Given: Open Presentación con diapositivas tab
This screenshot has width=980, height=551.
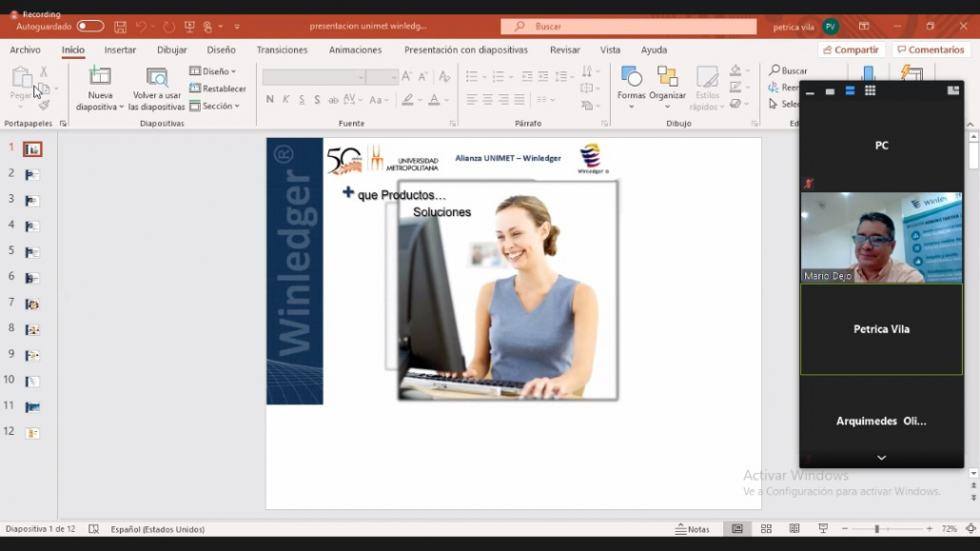Looking at the screenshot, I should 465,50.
